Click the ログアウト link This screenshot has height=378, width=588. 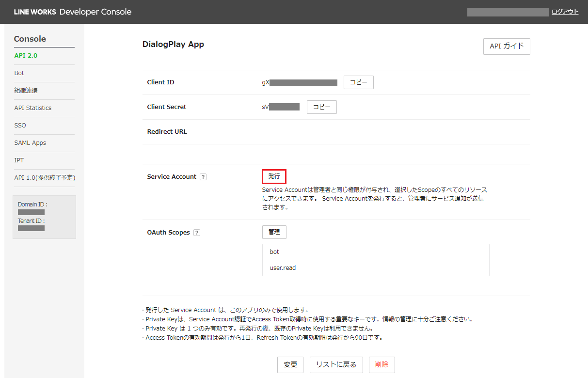(x=565, y=12)
